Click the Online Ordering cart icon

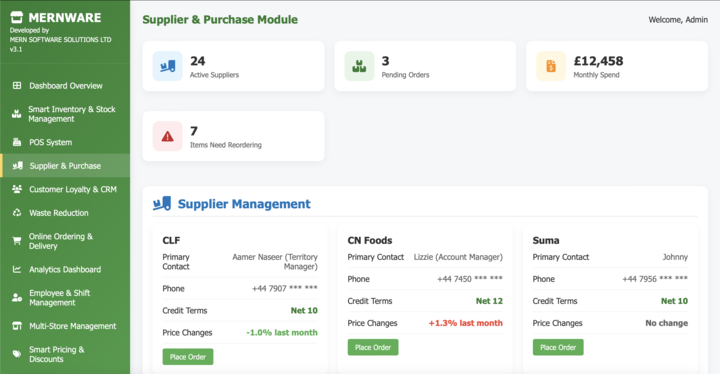17,241
